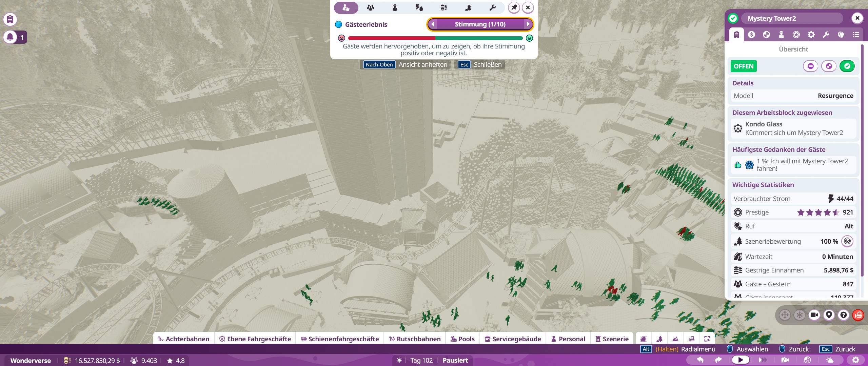Open the Servicegebäude build menu

(513, 339)
